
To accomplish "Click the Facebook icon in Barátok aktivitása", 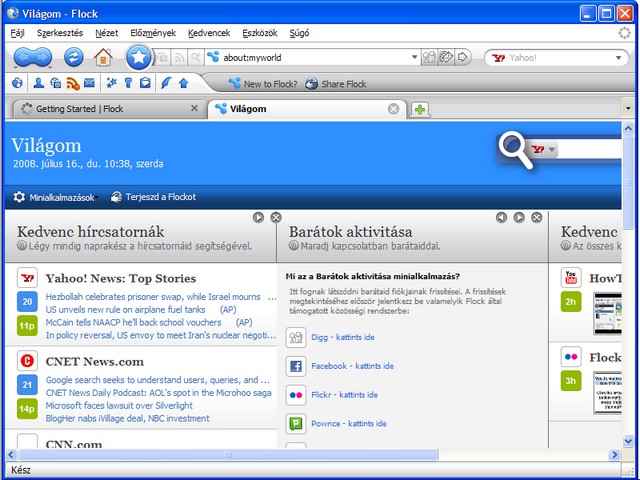I will click(296, 366).
